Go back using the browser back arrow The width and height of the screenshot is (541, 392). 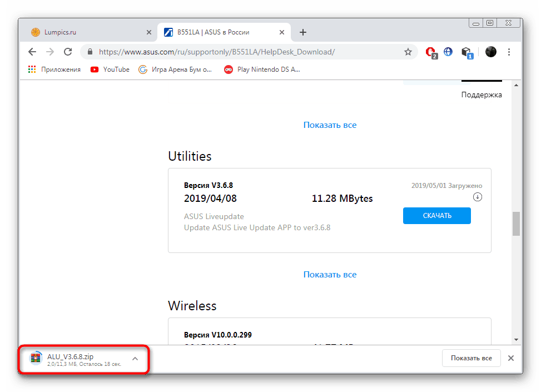[x=32, y=52]
